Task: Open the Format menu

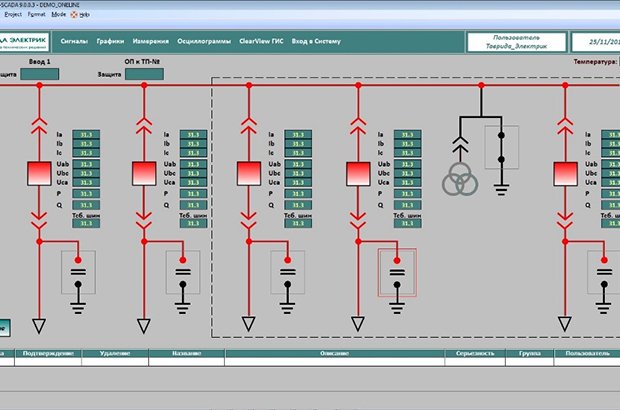Action: pyautogui.click(x=36, y=14)
